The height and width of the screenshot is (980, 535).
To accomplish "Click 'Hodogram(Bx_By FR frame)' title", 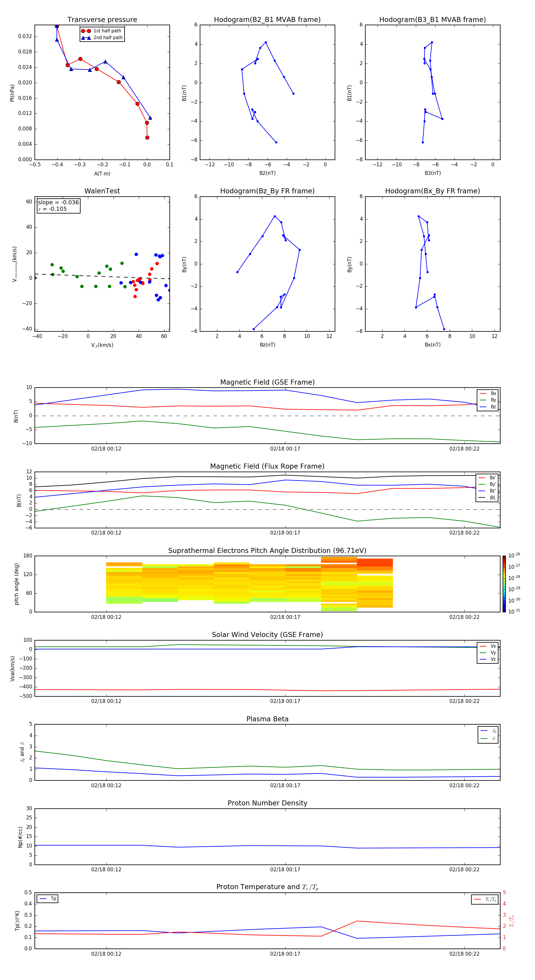I will [x=432, y=191].
